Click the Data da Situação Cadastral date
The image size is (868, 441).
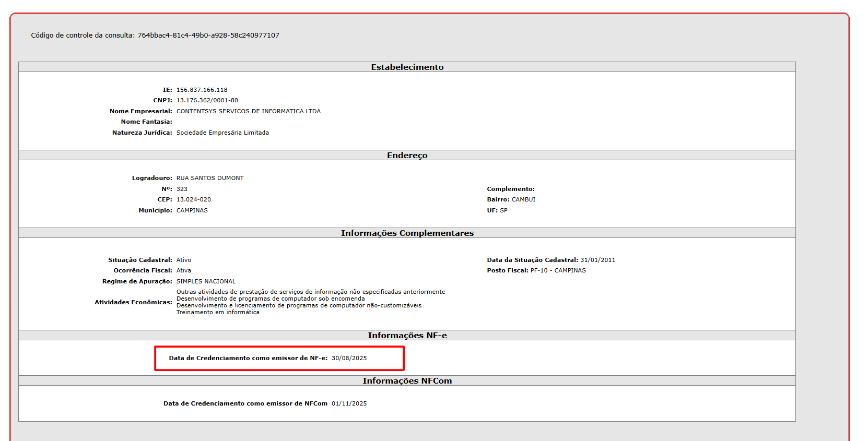(x=597, y=260)
